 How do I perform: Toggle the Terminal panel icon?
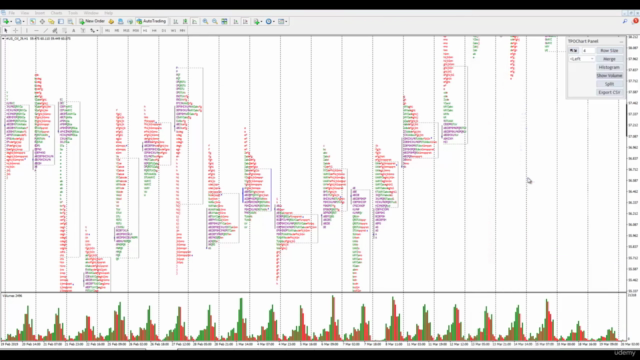61,21
